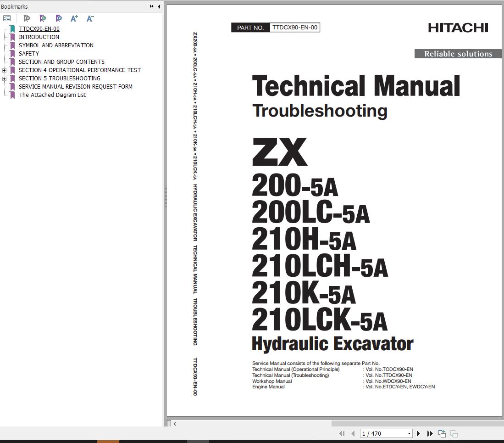
Task: Expand SECTION 5 TROUBLESHOOTING bookmark
Action: pos(4,79)
